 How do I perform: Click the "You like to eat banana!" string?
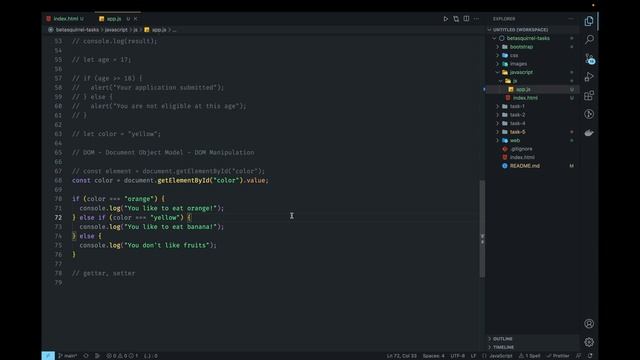tap(170, 227)
